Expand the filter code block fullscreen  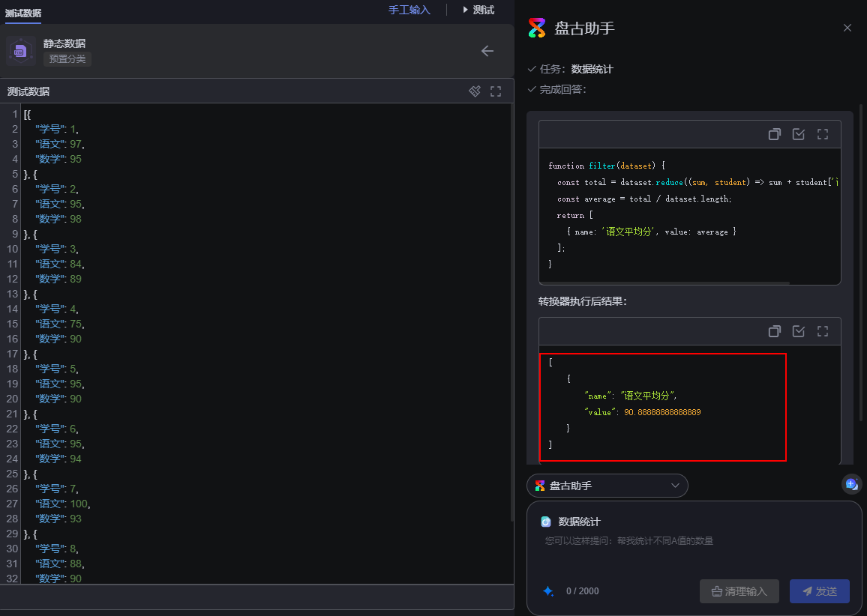[x=823, y=134]
